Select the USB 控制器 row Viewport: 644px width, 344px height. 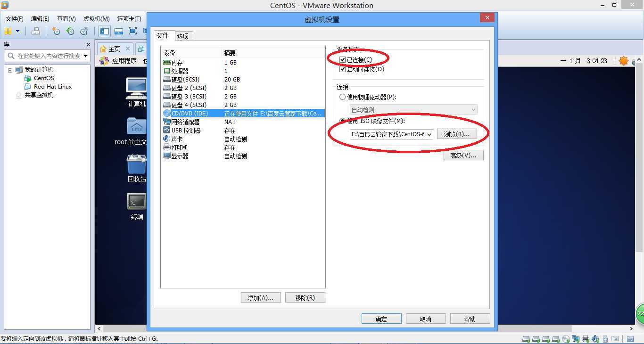[x=243, y=131]
